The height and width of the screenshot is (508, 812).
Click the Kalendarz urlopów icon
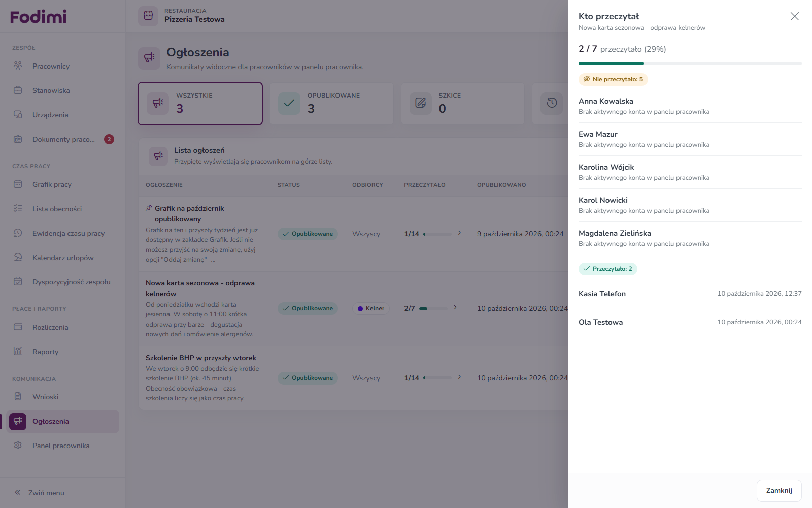(18, 258)
